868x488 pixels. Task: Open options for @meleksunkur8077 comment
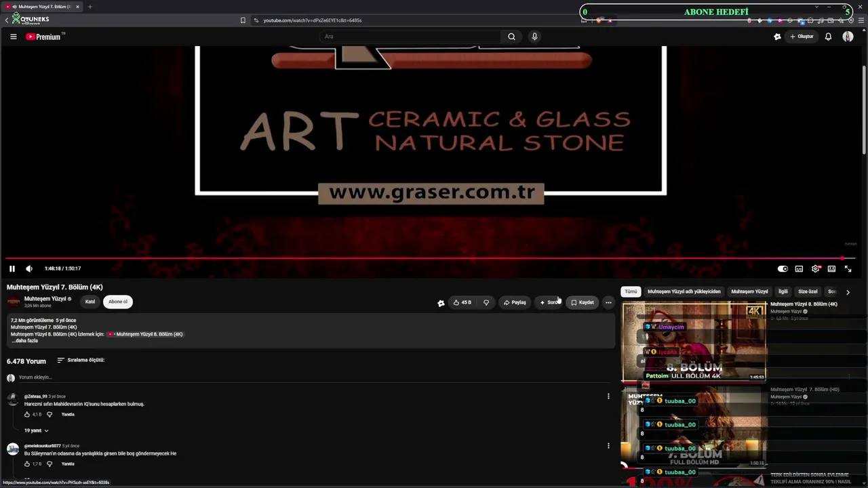click(x=608, y=446)
